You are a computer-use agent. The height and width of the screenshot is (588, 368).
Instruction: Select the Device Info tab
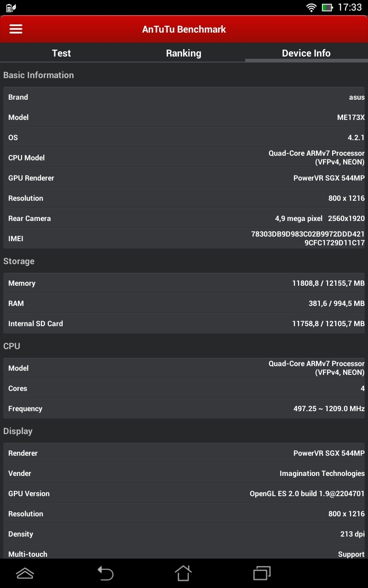[306, 53]
